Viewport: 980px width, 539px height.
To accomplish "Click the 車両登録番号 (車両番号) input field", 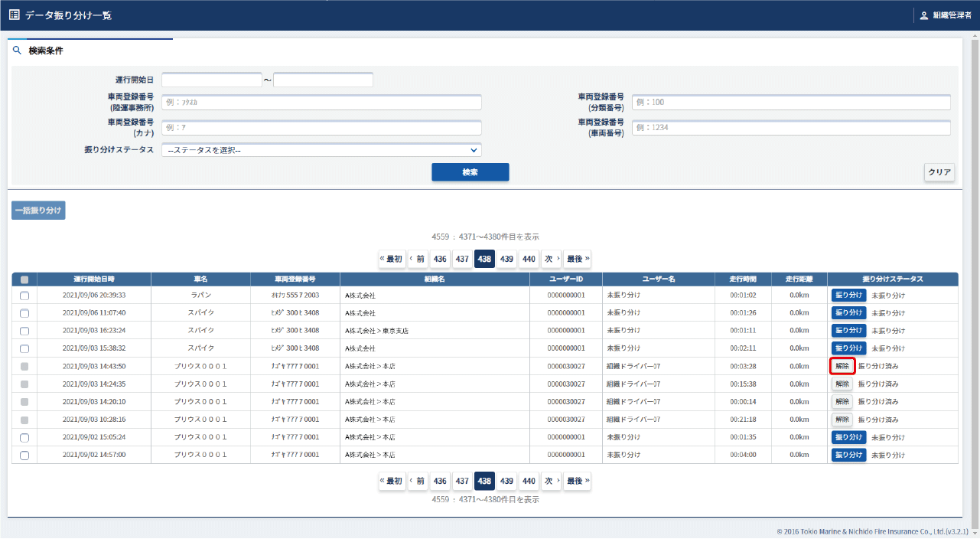I will click(791, 128).
